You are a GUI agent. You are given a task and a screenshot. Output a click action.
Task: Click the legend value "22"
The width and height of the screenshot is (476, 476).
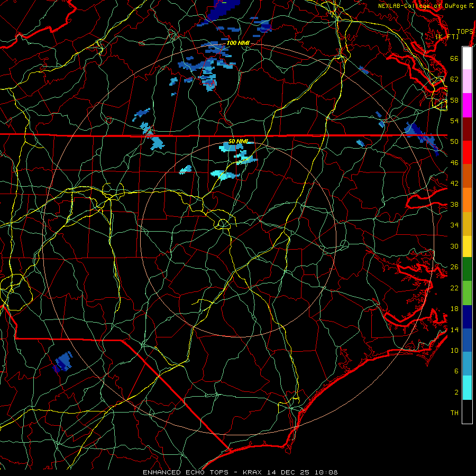(454, 288)
